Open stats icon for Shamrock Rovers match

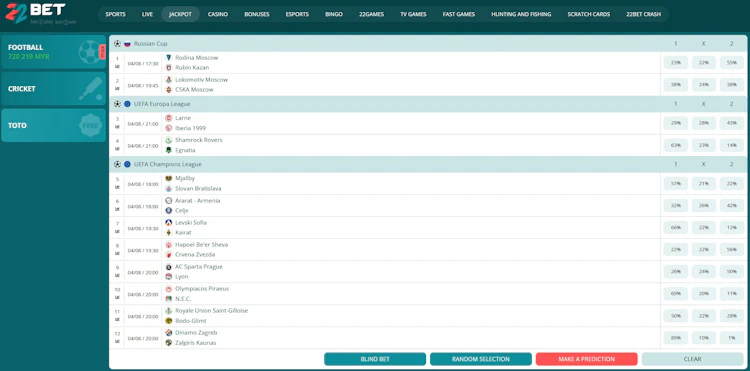(117, 149)
